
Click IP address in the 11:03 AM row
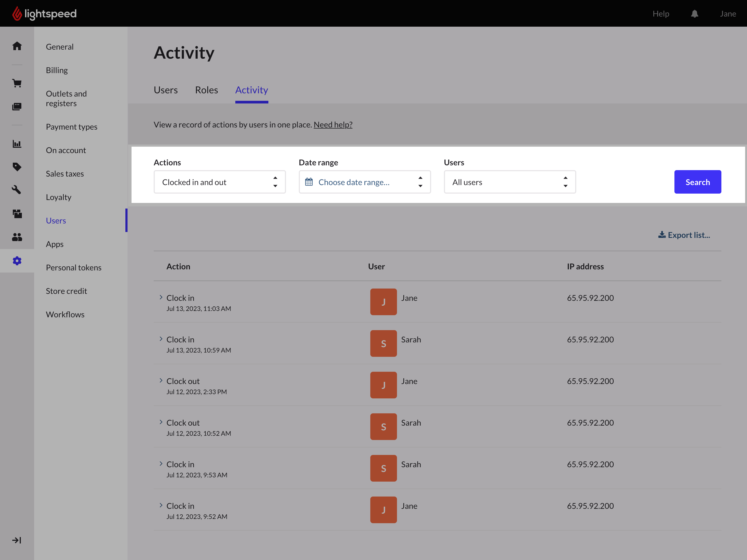590,298
